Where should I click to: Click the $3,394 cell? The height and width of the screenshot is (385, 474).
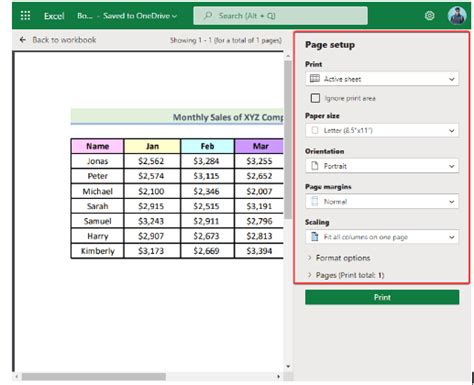pyautogui.click(x=259, y=251)
